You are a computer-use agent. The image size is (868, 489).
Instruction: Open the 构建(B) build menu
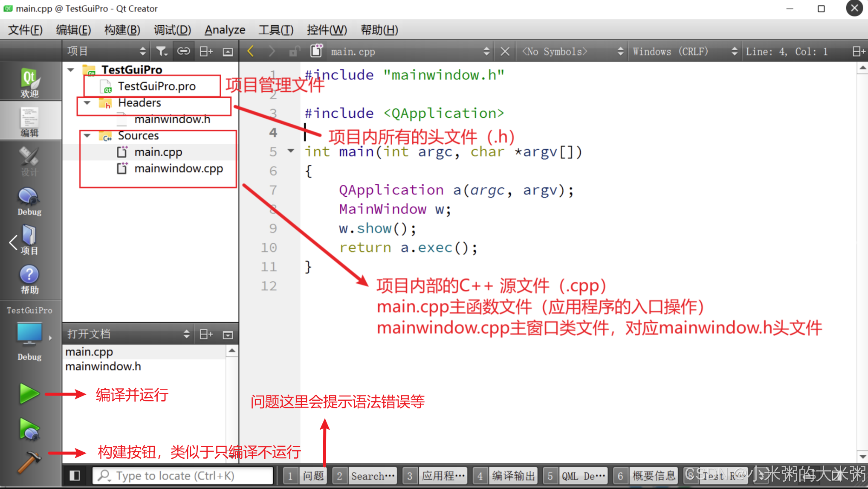tap(122, 30)
